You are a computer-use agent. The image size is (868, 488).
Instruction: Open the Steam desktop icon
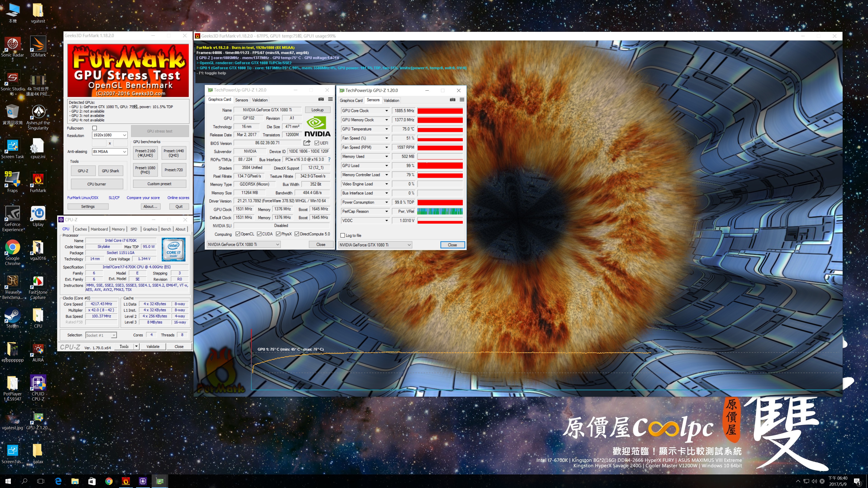coord(12,318)
